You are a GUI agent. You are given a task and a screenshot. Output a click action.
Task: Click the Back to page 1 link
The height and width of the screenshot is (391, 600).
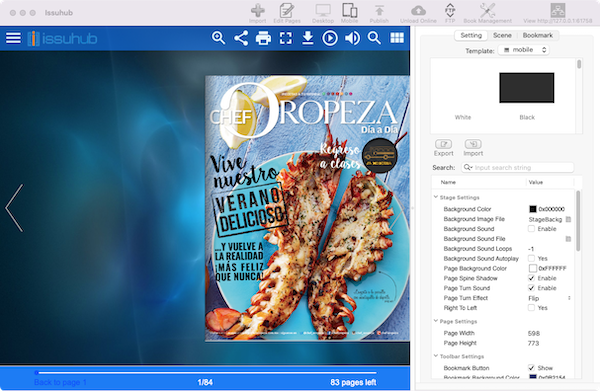[60, 382]
